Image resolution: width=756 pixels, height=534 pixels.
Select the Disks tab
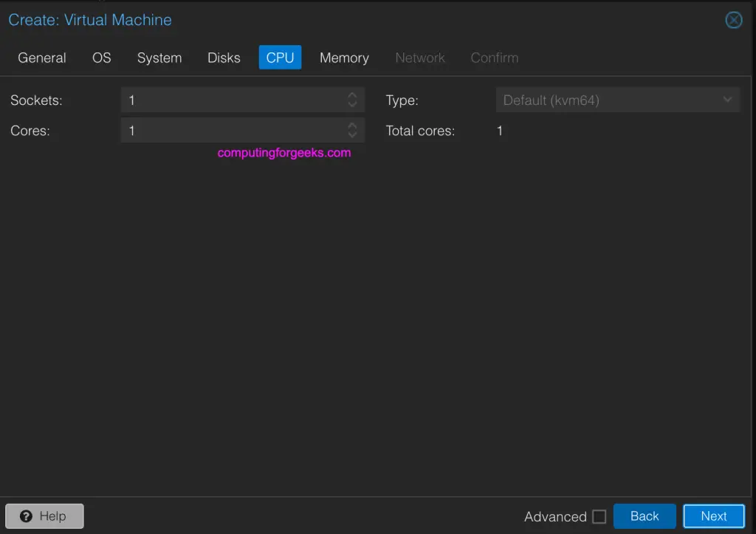click(x=224, y=58)
